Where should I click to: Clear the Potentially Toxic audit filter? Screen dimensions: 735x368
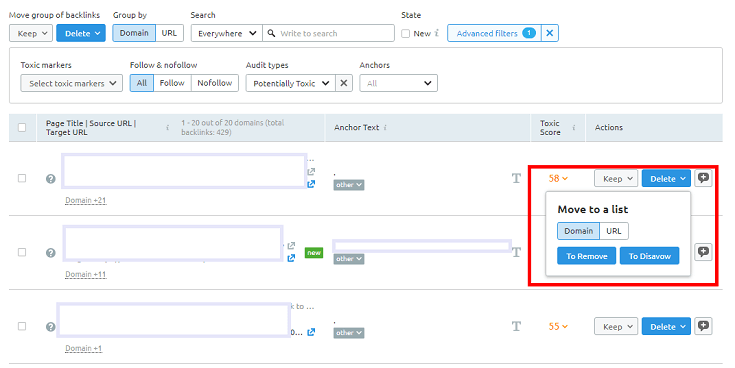[x=344, y=83]
